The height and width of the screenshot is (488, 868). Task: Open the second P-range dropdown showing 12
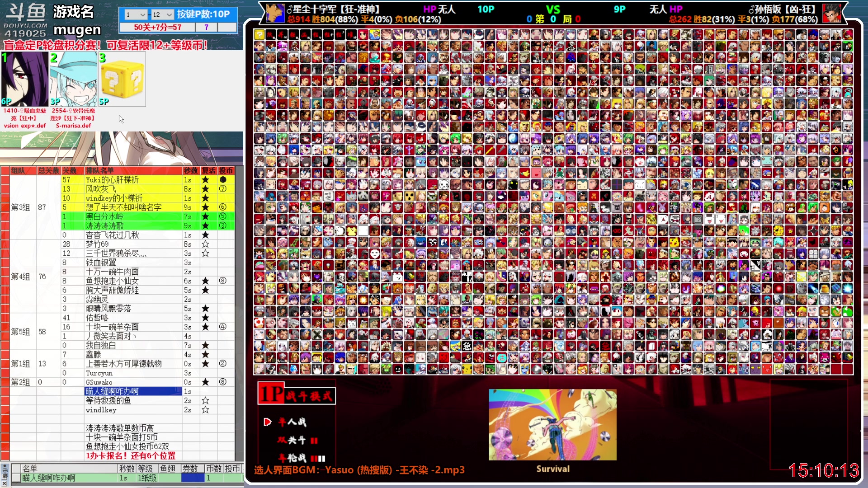click(162, 14)
